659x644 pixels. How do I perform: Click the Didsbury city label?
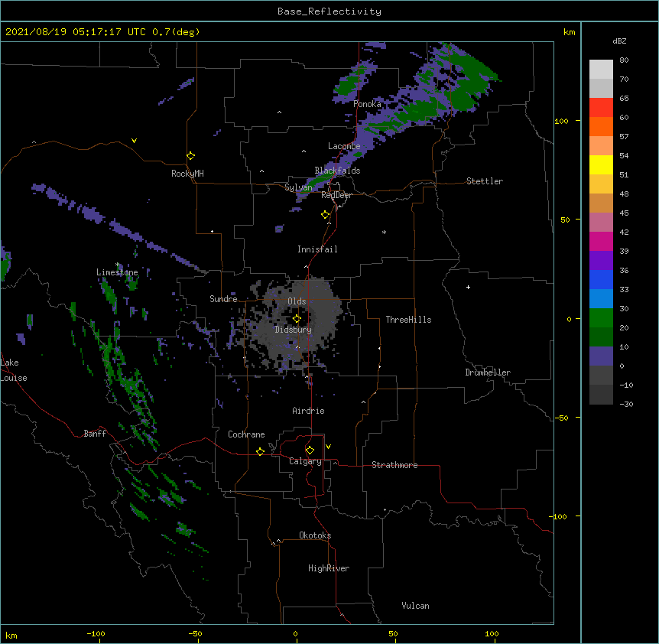294,330
